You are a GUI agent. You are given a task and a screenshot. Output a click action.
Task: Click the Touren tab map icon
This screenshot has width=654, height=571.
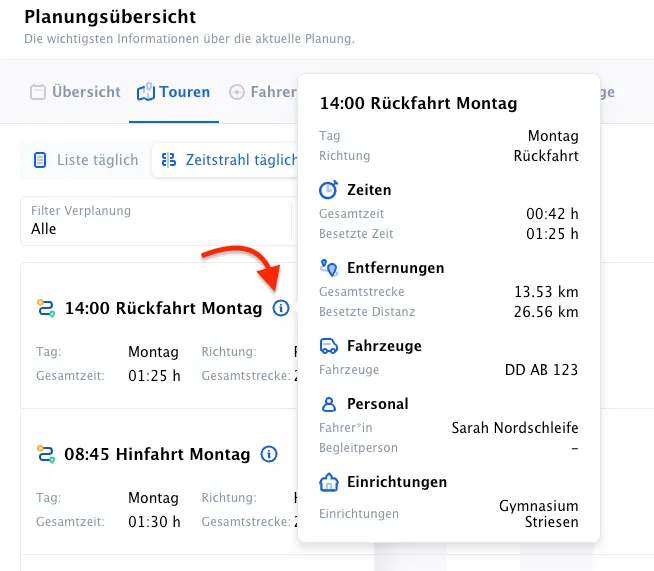[x=146, y=92]
